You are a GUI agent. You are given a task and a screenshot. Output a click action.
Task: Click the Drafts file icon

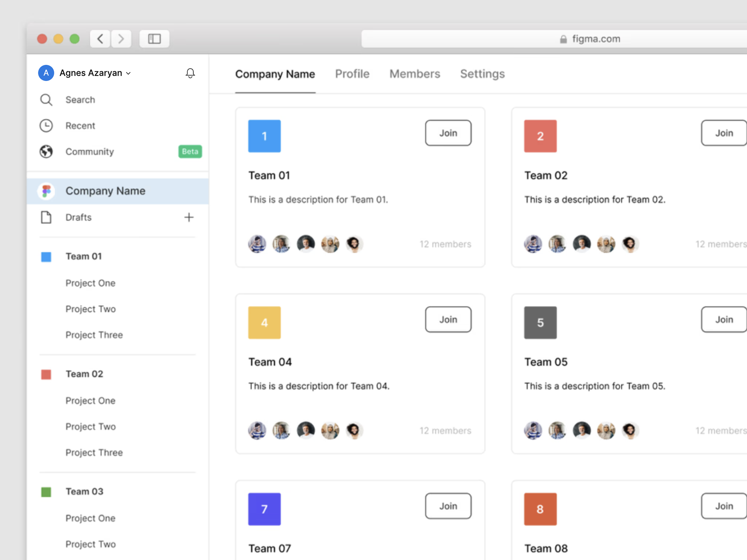(x=46, y=217)
